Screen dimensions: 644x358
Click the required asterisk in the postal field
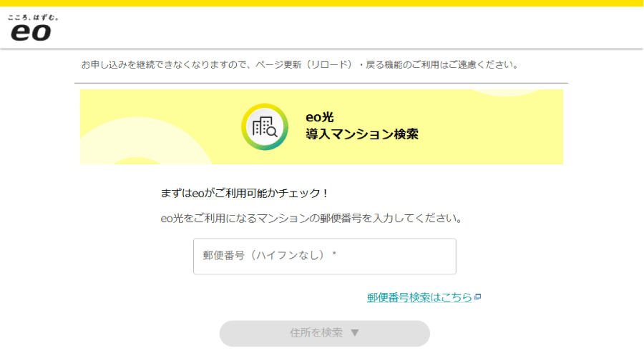(x=334, y=255)
